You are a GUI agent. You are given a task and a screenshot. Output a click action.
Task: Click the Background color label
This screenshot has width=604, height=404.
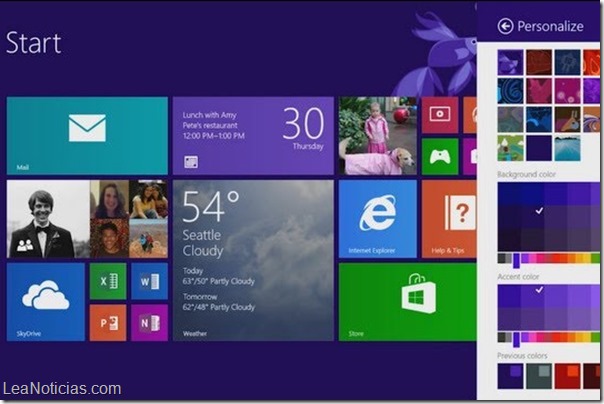526,174
